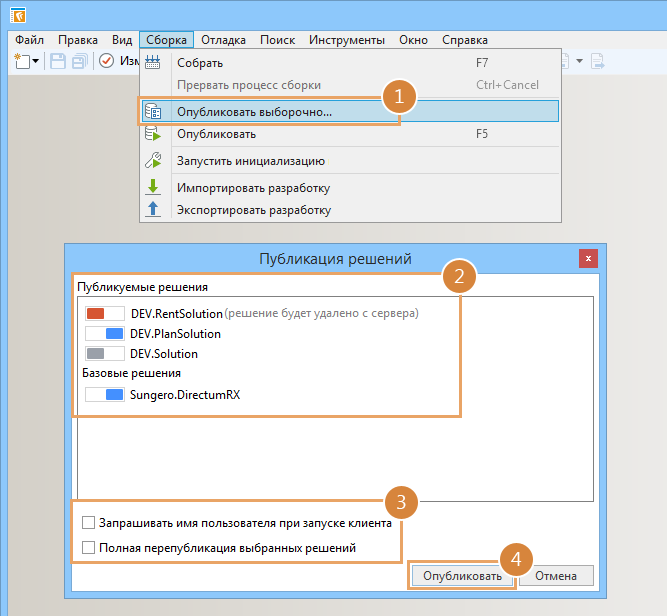The width and height of the screenshot is (667, 616).
Task: Enable Запрашивать имя пользователя при запуске клиента
Action: [x=89, y=522]
